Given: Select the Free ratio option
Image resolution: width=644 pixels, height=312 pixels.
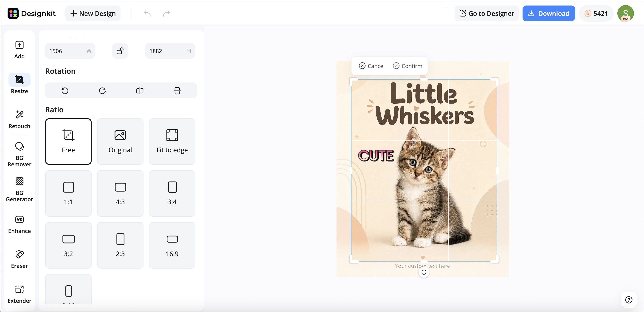Looking at the screenshot, I should (x=68, y=141).
